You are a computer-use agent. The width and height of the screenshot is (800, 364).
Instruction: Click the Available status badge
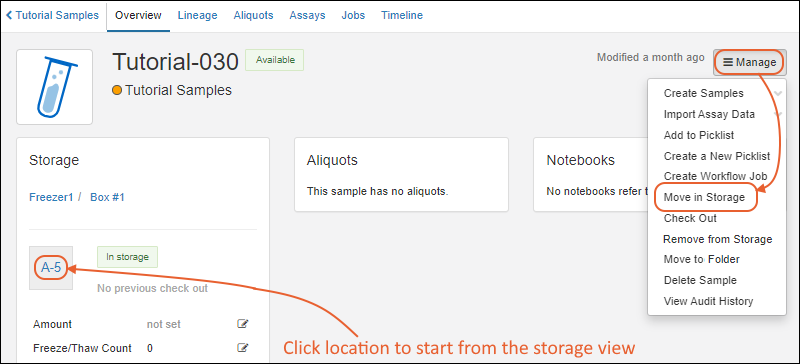point(275,60)
